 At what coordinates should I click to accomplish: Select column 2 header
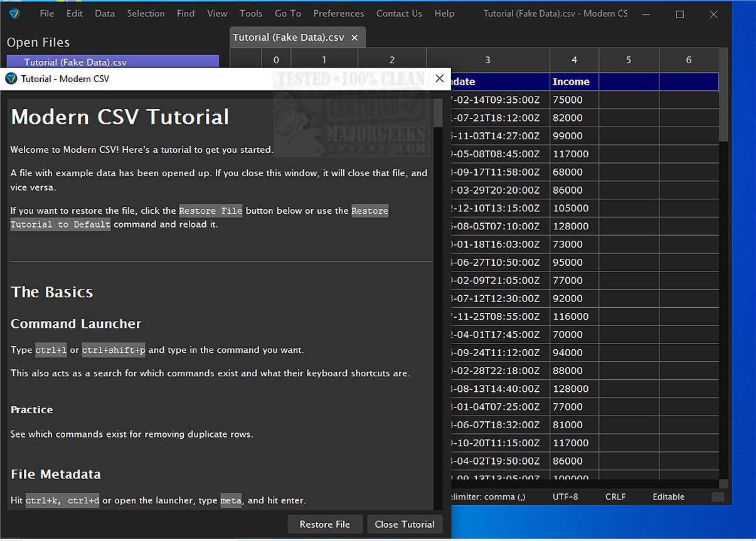click(x=392, y=60)
